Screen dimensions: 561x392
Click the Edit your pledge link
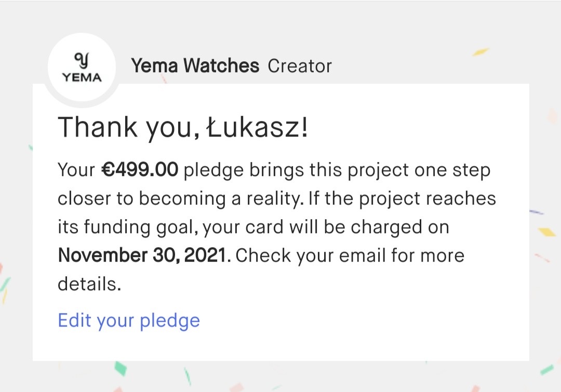click(129, 320)
